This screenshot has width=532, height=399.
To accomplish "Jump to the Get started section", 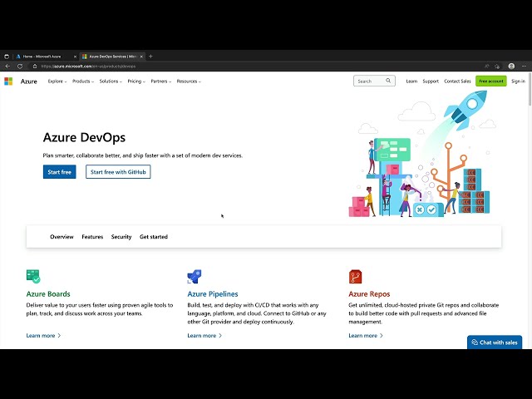I will (154, 236).
